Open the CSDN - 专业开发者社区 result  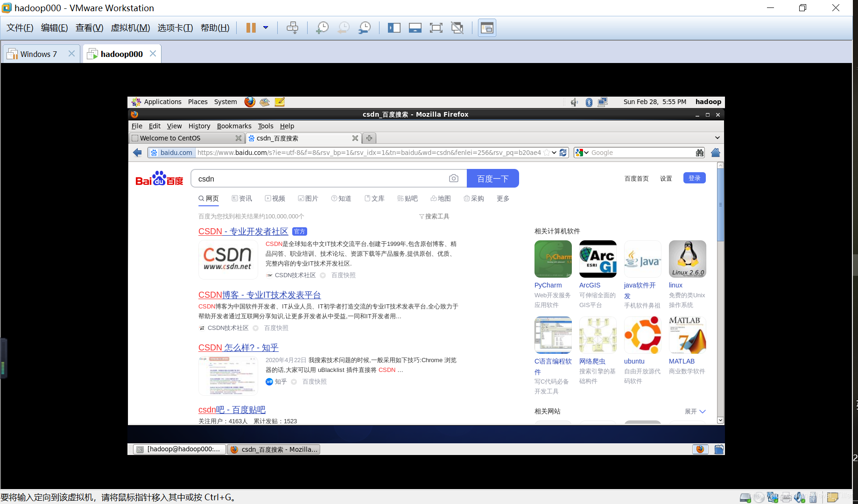243,231
